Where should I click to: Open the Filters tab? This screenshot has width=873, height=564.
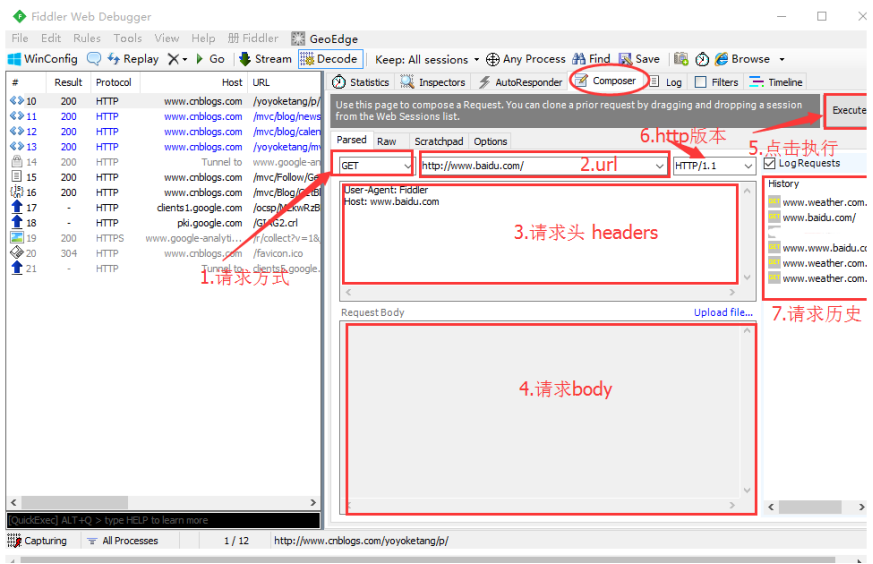pyautogui.click(x=717, y=82)
